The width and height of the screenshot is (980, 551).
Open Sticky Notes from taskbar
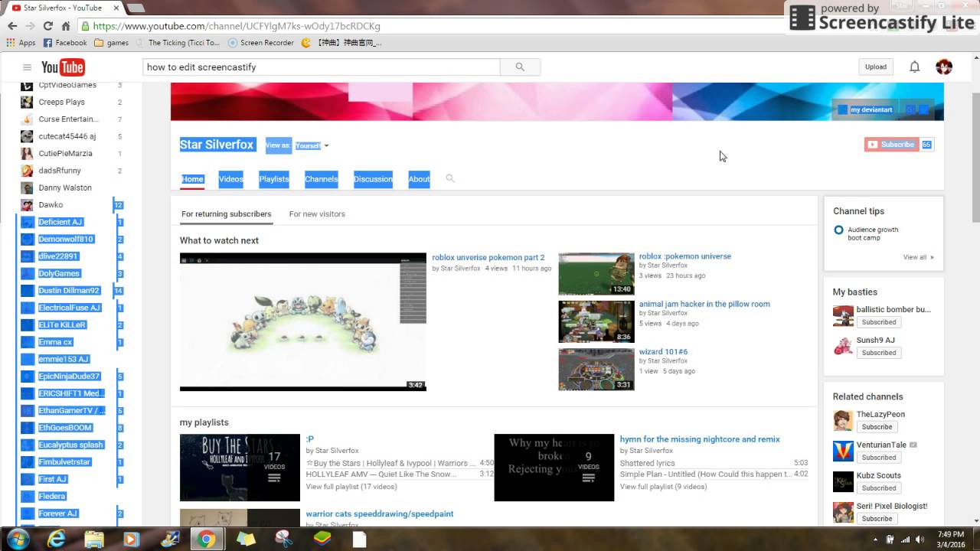(x=246, y=539)
